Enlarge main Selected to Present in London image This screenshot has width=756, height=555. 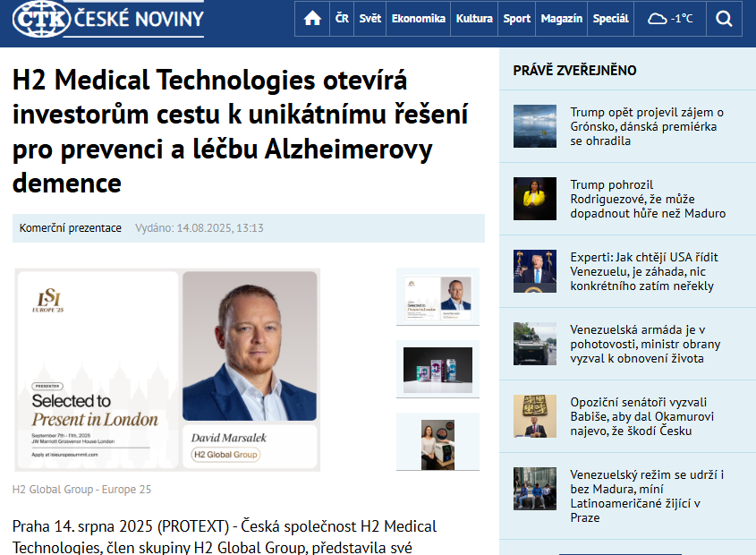(167, 371)
